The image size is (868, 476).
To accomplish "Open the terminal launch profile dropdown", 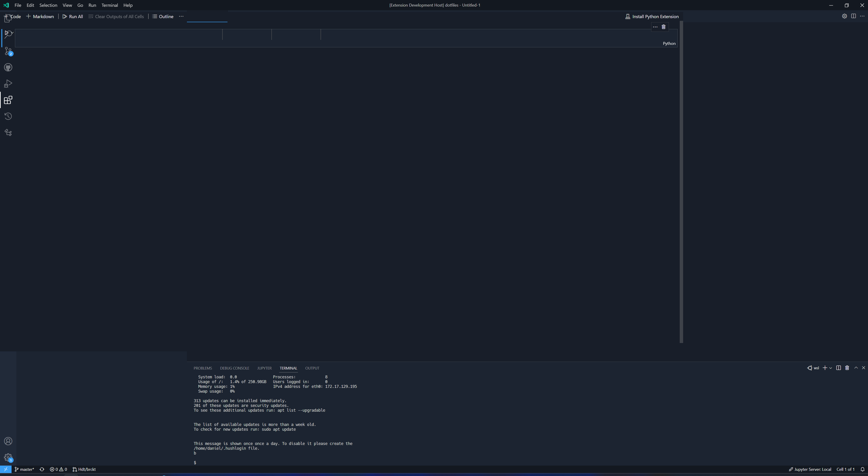I will pyautogui.click(x=831, y=368).
